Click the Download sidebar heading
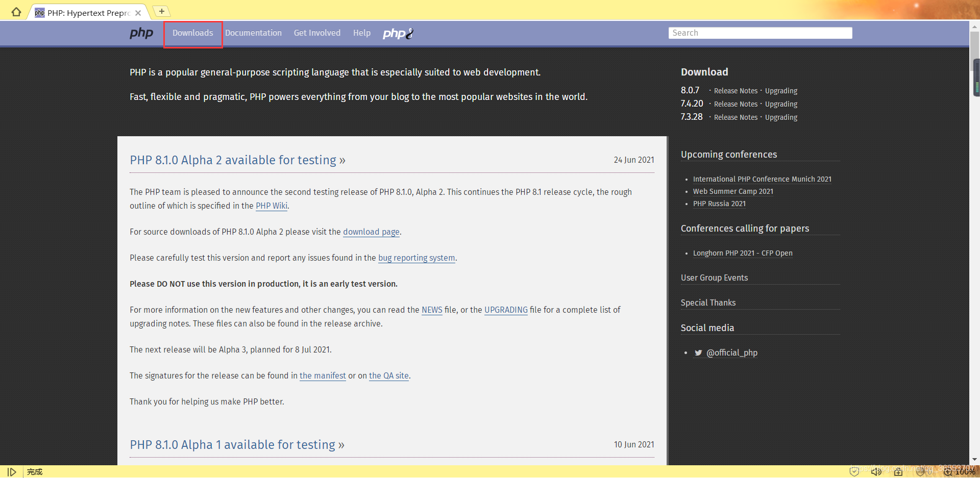980x478 pixels. 704,72
